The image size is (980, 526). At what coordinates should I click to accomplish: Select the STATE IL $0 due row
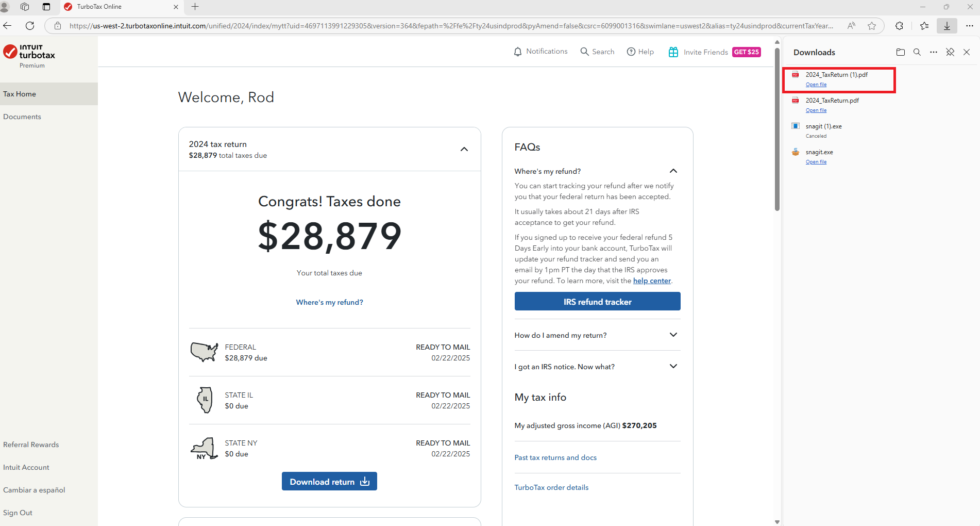point(329,400)
